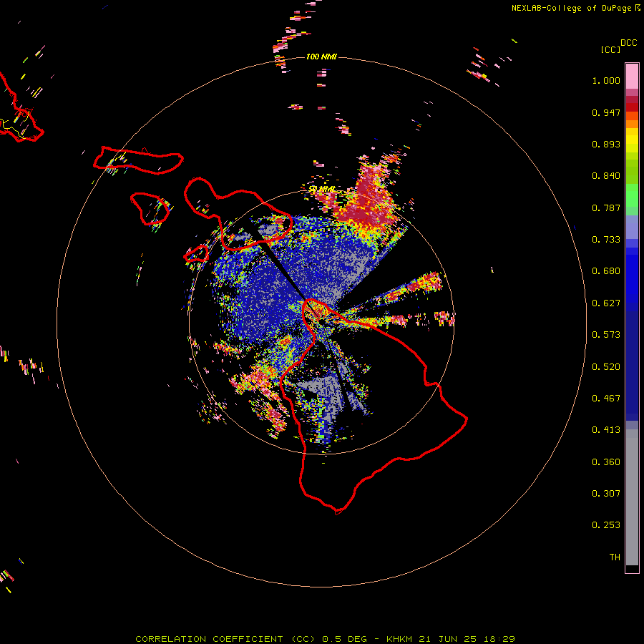This screenshot has width=644, height=644.
Task: Click the DCC label above color bar
Action: [628, 43]
